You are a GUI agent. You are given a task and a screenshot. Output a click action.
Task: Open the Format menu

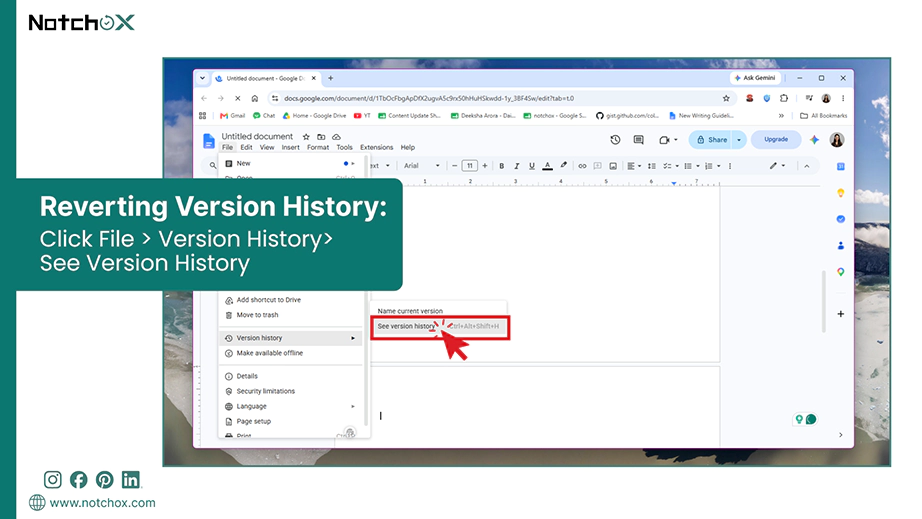(x=318, y=148)
